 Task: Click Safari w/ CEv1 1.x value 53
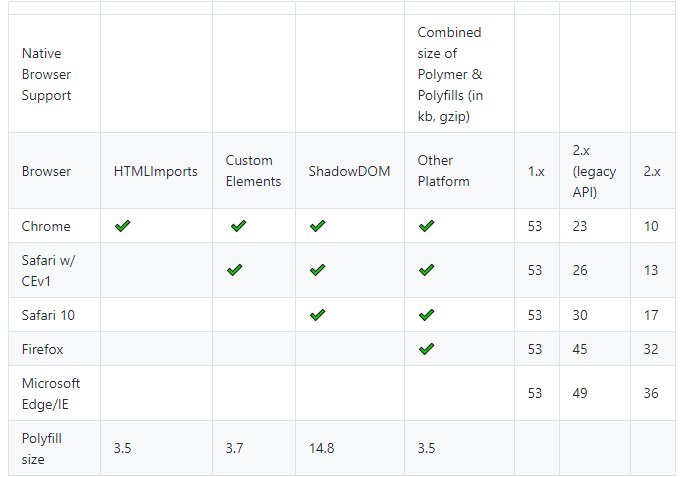click(534, 270)
